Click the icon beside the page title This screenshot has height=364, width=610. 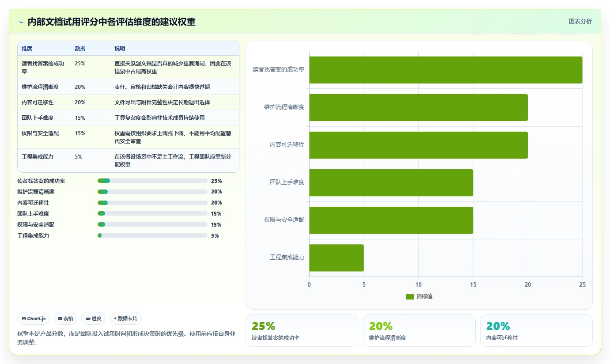21,22
